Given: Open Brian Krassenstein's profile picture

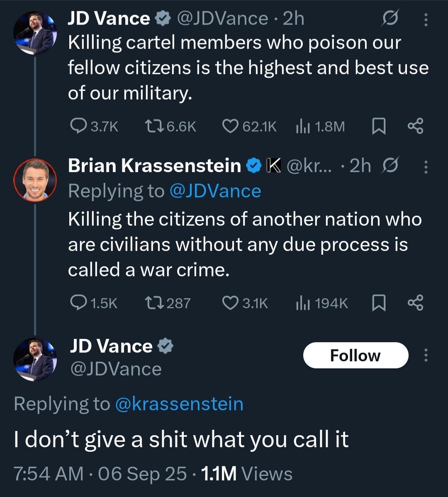Looking at the screenshot, I should click(35, 180).
